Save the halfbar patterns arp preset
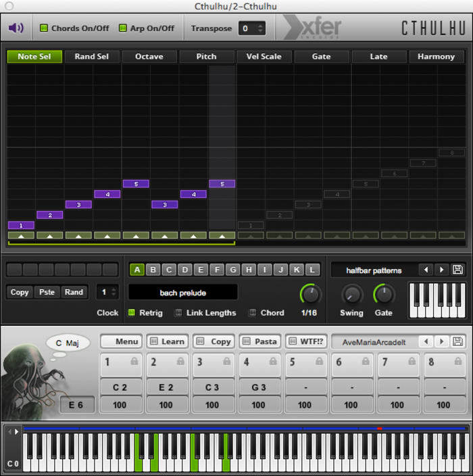473x476 pixels. [457, 270]
